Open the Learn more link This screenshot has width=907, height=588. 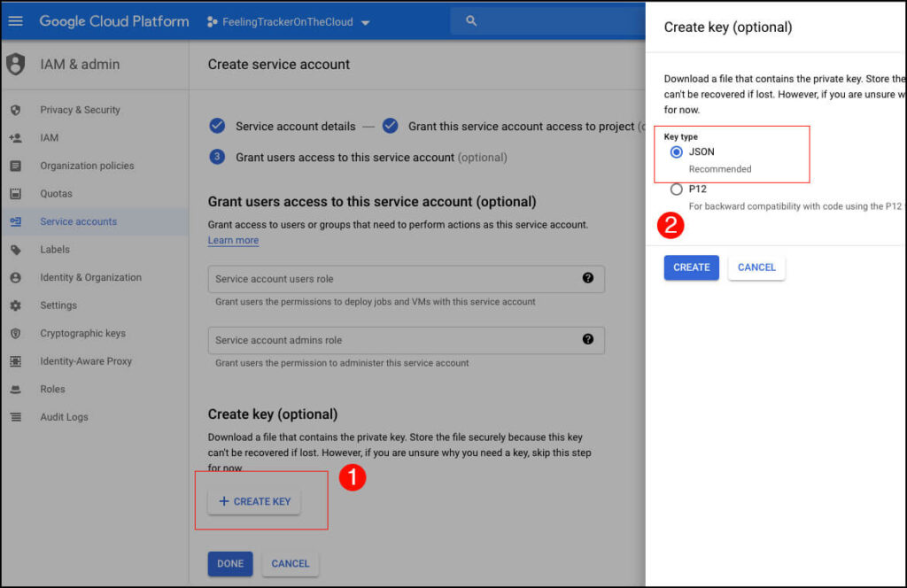[233, 241]
